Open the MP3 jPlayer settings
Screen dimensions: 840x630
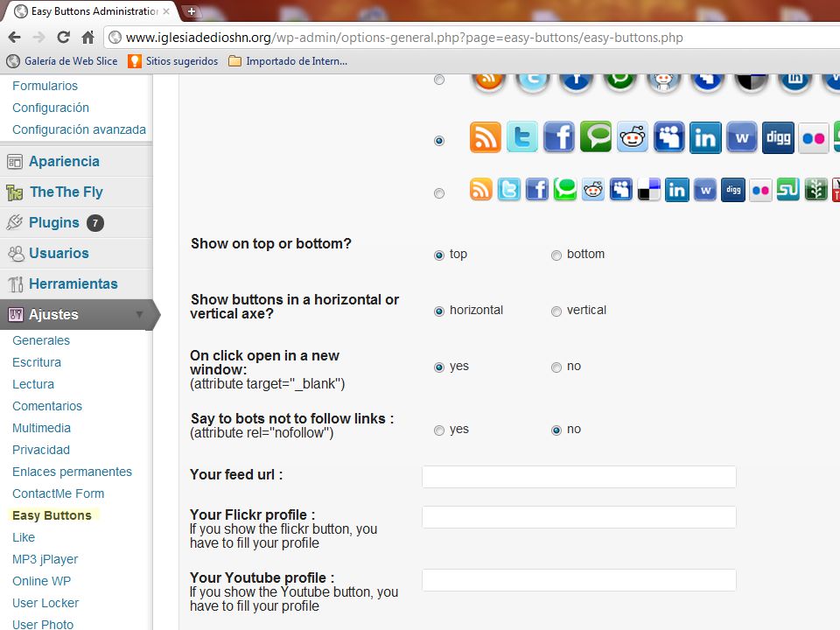pyautogui.click(x=45, y=559)
